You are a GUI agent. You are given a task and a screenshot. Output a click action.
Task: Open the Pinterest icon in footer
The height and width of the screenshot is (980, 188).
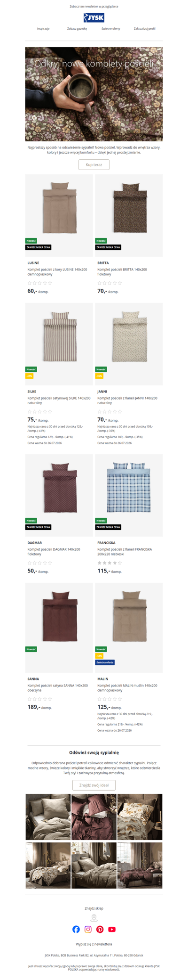click(100, 929)
